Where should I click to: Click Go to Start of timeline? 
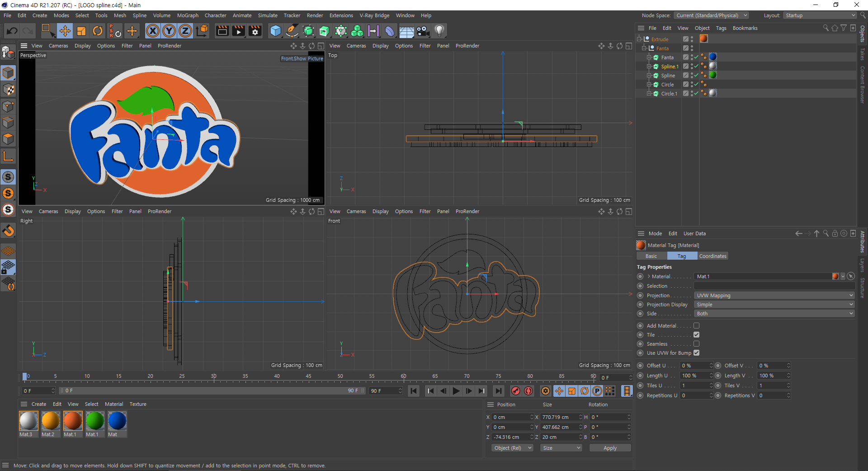click(413, 391)
